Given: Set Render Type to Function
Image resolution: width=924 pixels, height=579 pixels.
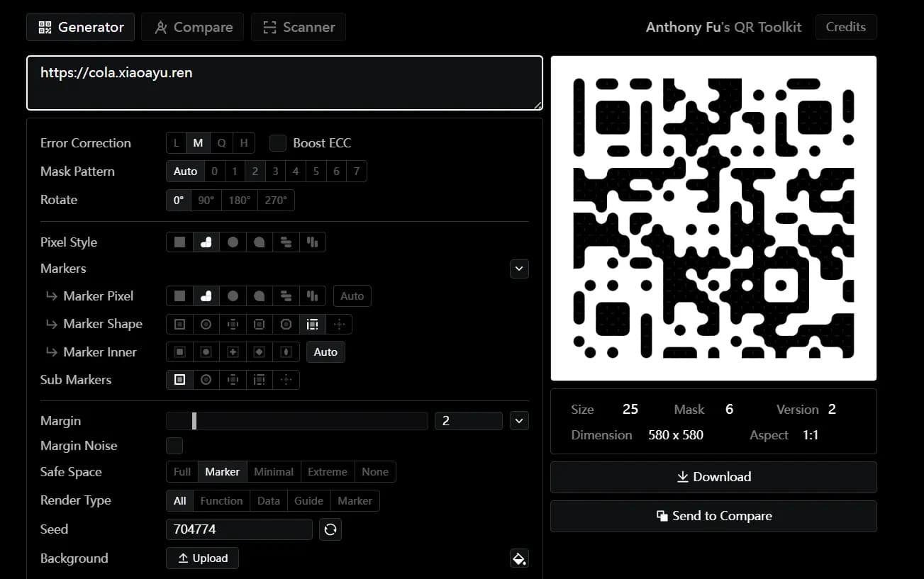Looking at the screenshot, I should (x=221, y=500).
